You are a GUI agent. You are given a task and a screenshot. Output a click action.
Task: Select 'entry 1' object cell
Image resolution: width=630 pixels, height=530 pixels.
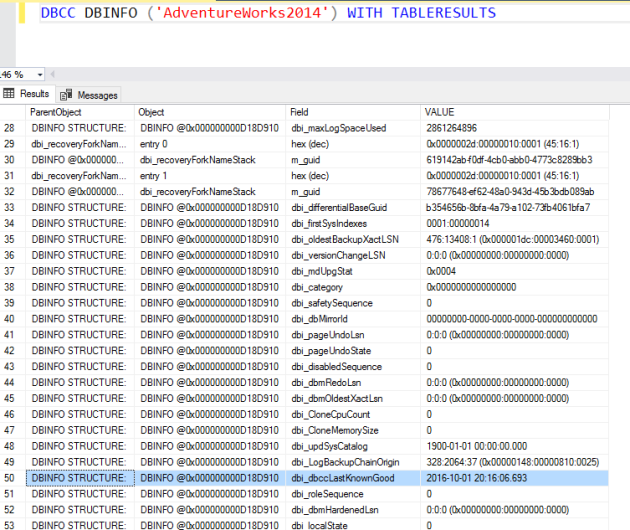coord(210,176)
